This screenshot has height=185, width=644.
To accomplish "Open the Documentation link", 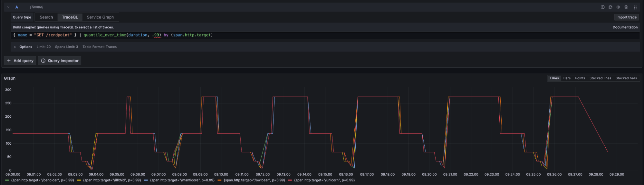I will click(625, 27).
